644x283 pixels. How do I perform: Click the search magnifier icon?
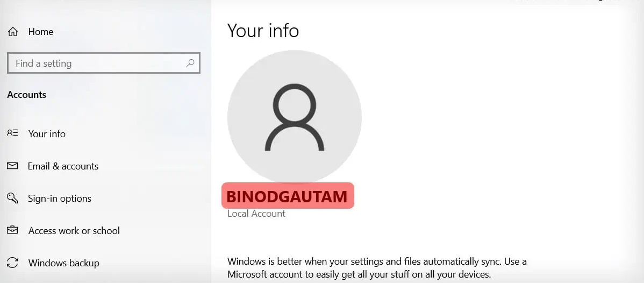(x=190, y=63)
